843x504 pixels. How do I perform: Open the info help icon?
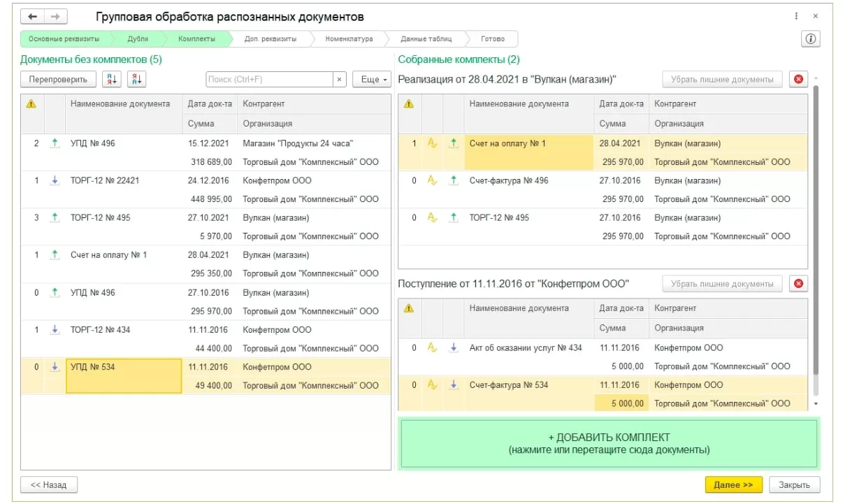click(x=810, y=39)
